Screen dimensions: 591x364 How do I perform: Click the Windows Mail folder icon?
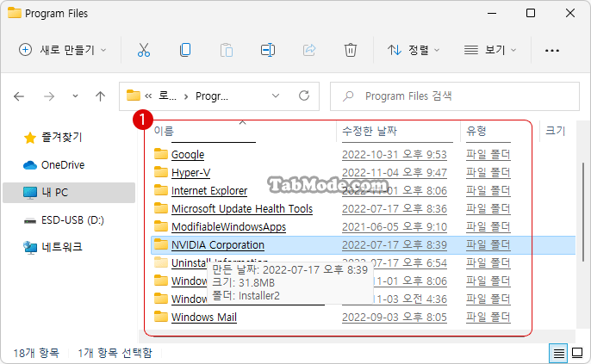[161, 317]
